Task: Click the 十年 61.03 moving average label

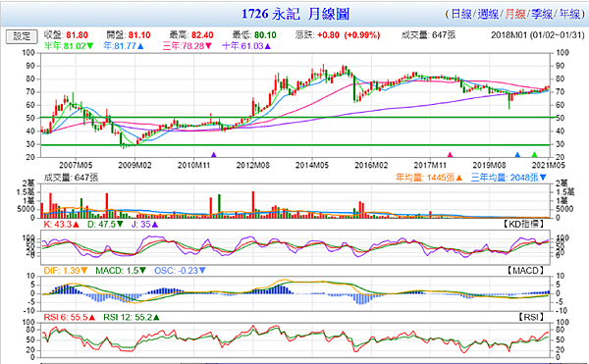Action: (246, 46)
